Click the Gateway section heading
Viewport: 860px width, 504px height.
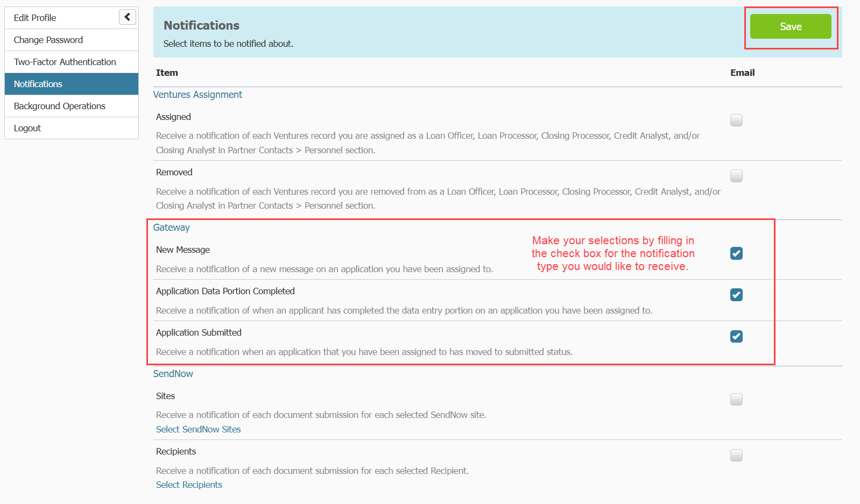pos(171,228)
